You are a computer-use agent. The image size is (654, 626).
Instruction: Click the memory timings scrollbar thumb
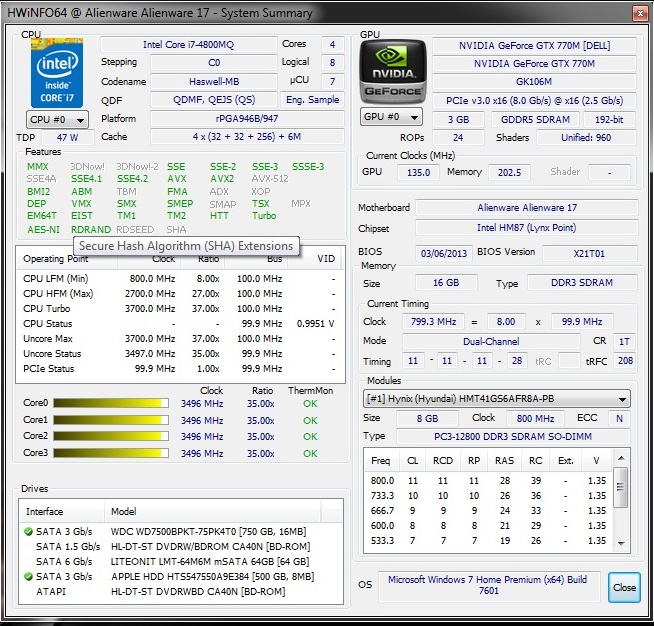[621, 487]
